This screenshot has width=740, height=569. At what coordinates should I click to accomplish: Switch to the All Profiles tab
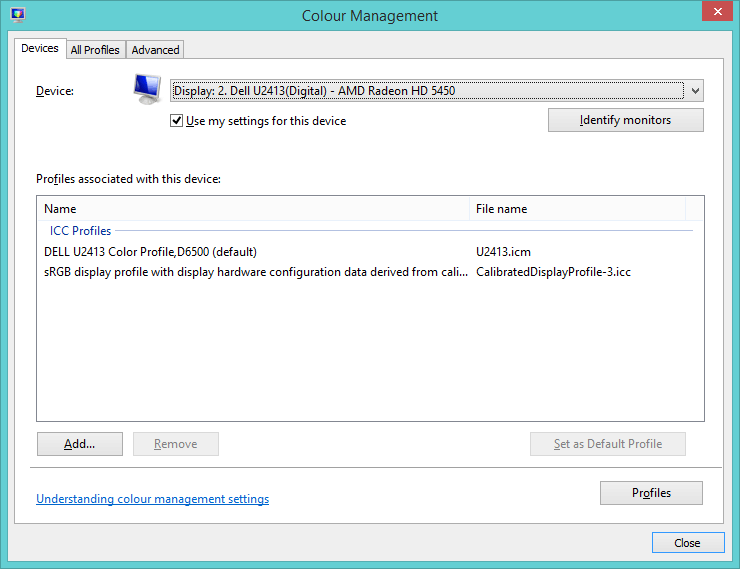(95, 50)
